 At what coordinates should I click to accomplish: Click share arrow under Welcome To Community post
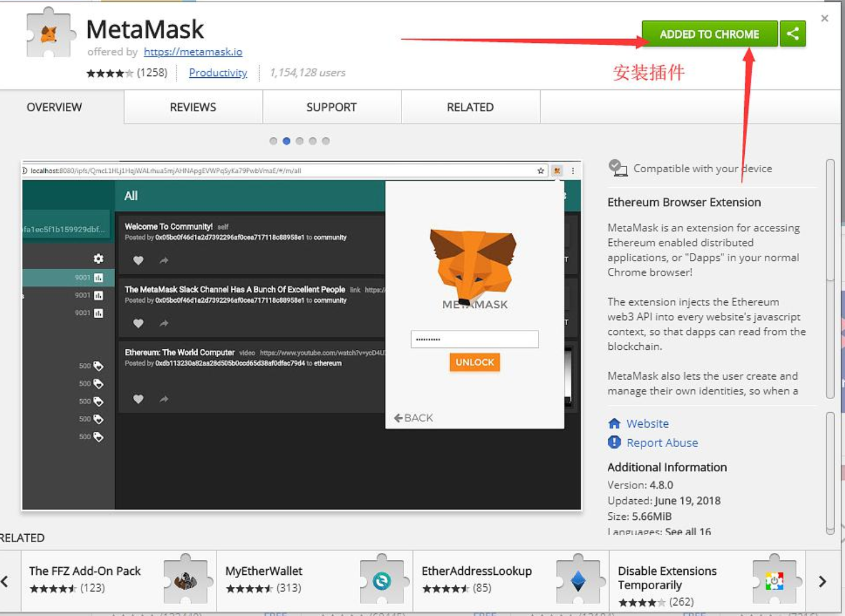(164, 260)
